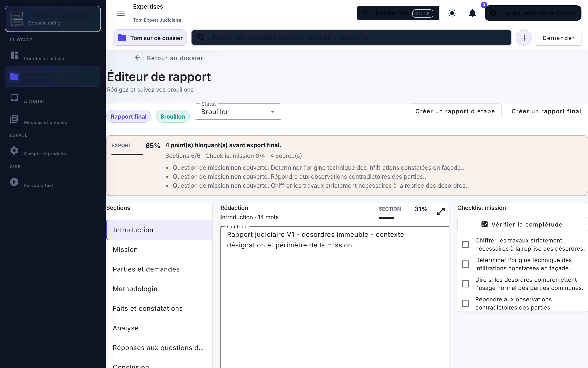The width and height of the screenshot is (588, 368).
Task: Open the inbox icon labeled À classer
Action: [x=14, y=98]
